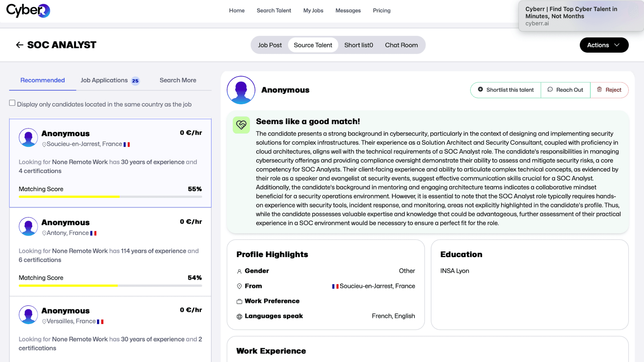Click the green handshake match icon
The width and height of the screenshot is (644, 362).
(x=241, y=125)
